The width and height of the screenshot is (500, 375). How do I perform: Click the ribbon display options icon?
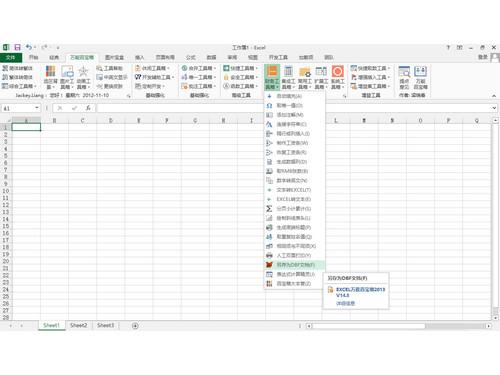(460, 47)
